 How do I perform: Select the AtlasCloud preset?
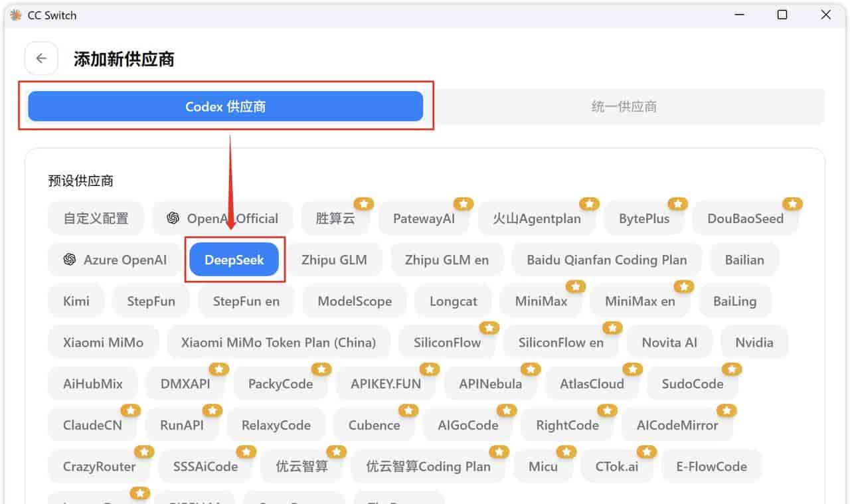click(x=592, y=384)
